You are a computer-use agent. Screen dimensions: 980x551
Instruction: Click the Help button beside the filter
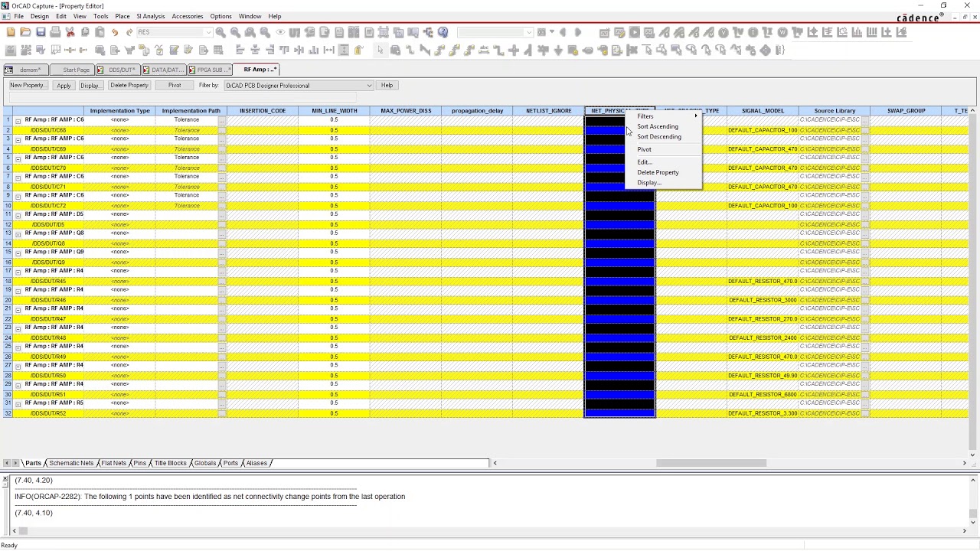387,86
